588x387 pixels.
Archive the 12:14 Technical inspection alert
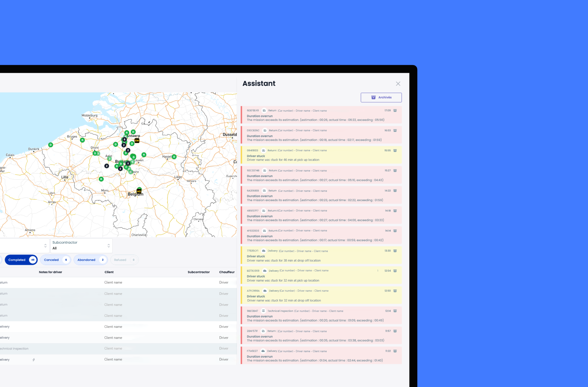395,311
